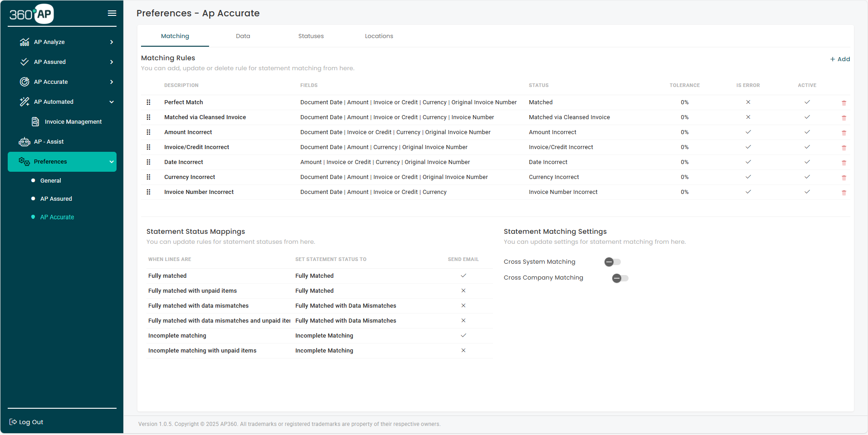Click the AP - Assist chat icon

[24, 141]
